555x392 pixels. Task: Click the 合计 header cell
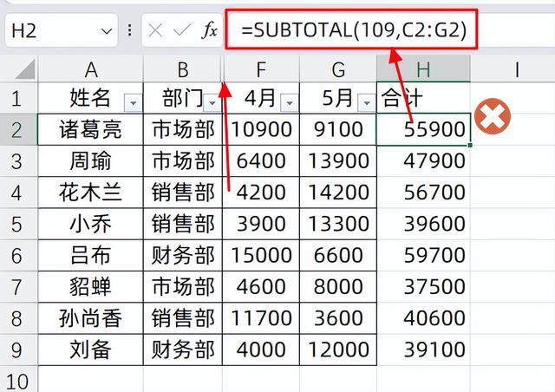[x=423, y=98]
